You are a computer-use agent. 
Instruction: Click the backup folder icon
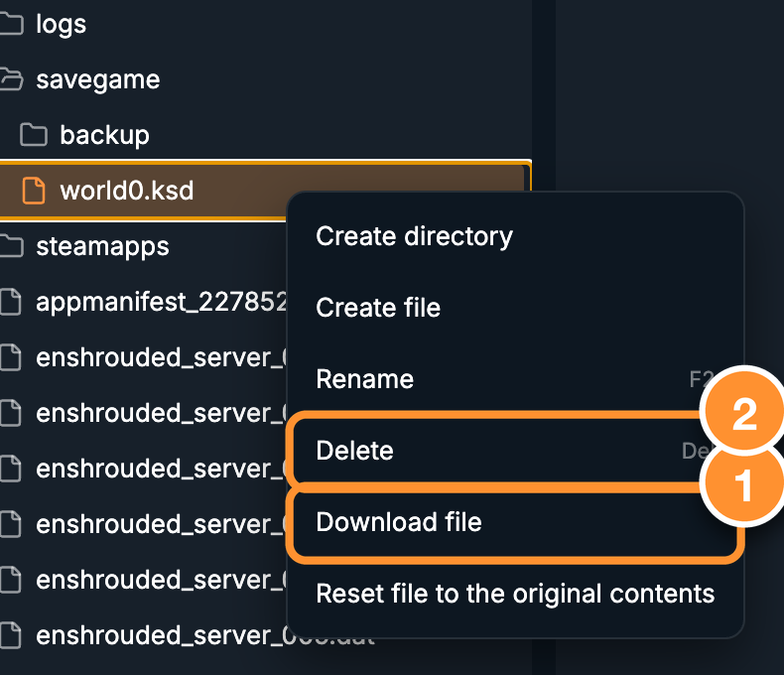[x=34, y=135]
